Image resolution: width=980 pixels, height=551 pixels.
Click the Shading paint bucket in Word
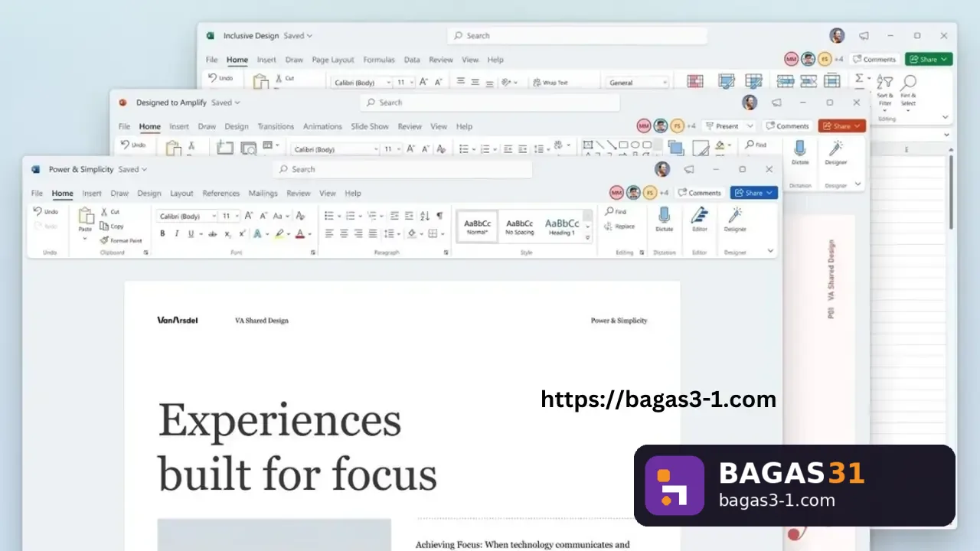click(412, 233)
